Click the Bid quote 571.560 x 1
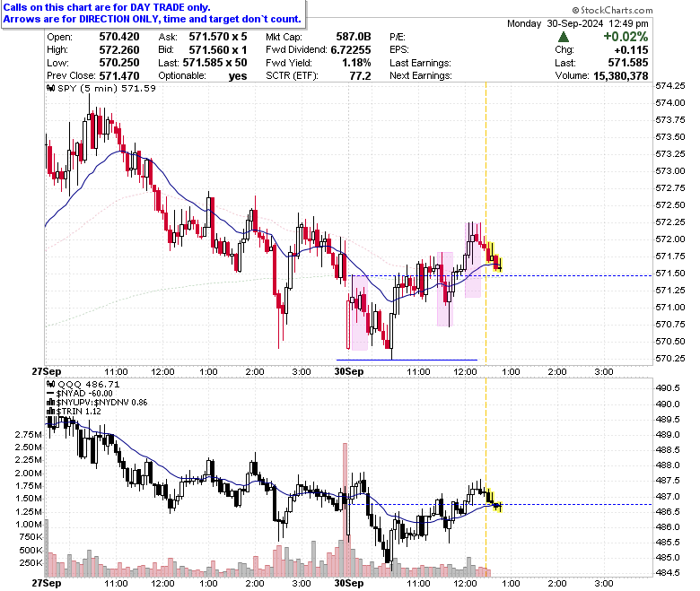 point(217,50)
